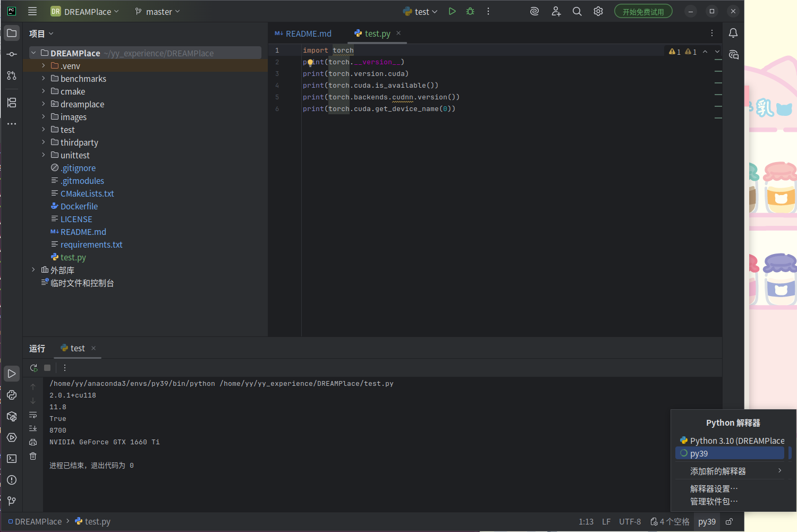
Task: Open requirements.txt in project tree
Action: 91,244
